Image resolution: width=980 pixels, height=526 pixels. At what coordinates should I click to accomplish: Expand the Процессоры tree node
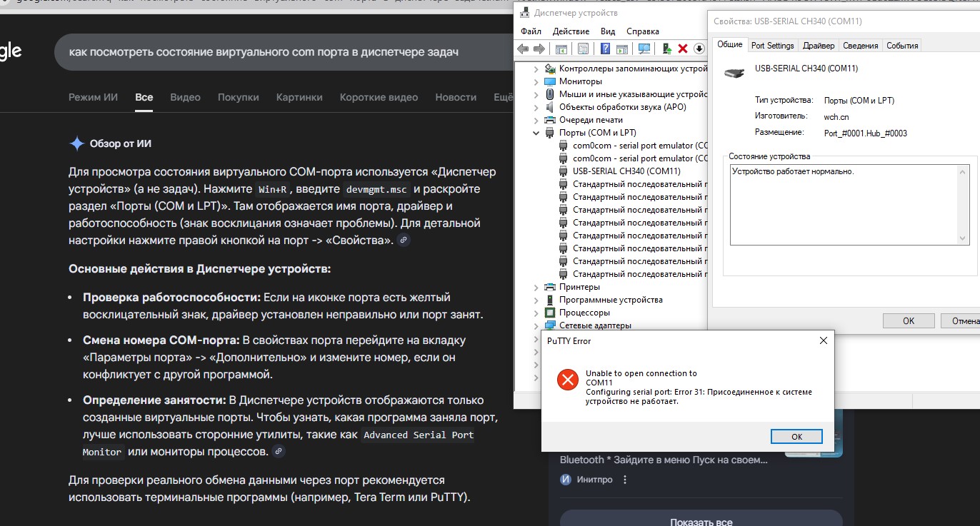[x=536, y=313]
